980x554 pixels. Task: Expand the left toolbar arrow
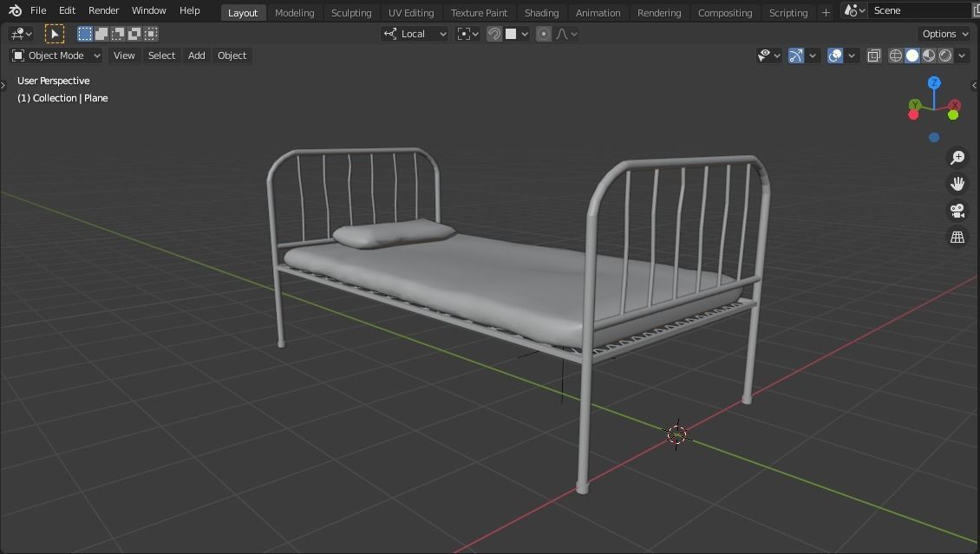pos(3,85)
